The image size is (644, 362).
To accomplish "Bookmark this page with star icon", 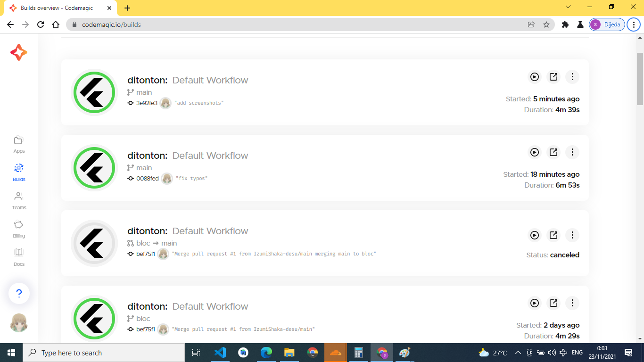I will [546, 25].
